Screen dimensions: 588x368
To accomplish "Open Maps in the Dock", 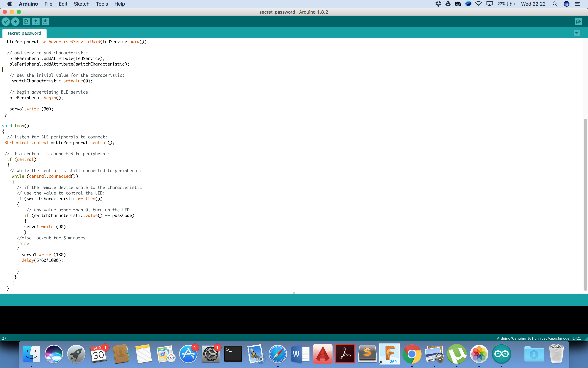I will (x=166, y=354).
